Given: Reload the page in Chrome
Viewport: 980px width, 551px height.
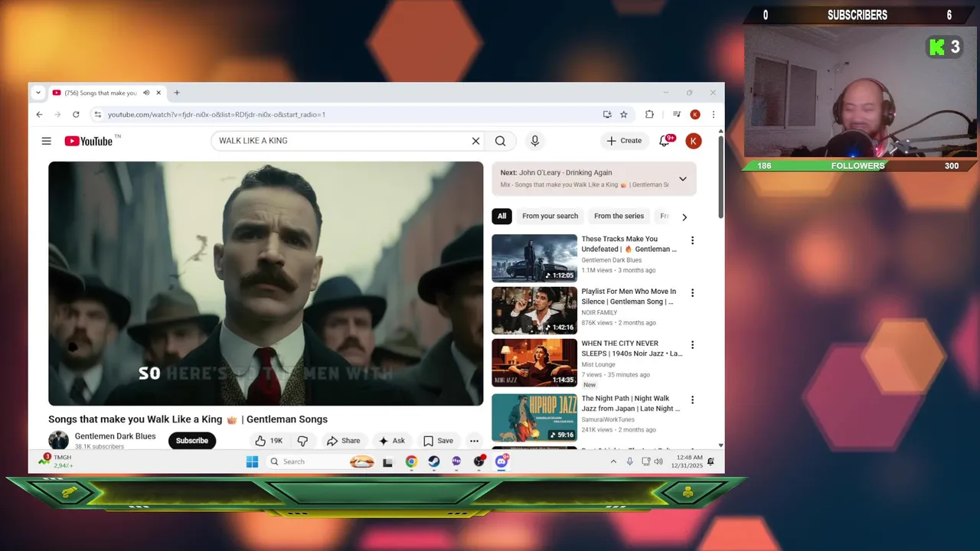Looking at the screenshot, I should [x=76, y=115].
